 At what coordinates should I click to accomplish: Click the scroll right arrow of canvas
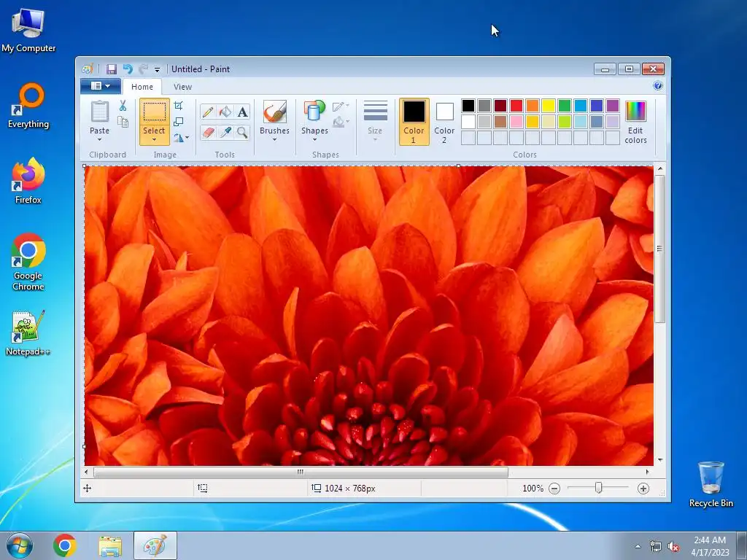click(647, 472)
